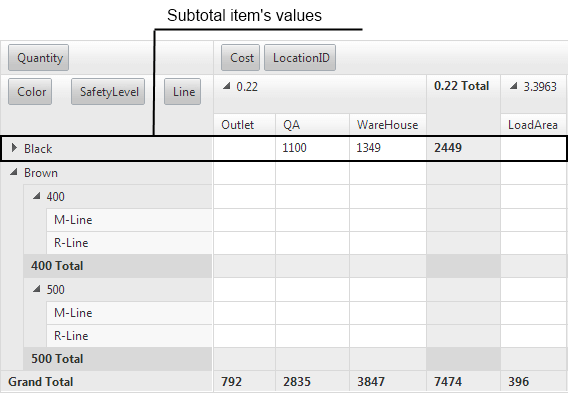The width and height of the screenshot is (568, 393).
Task: Select the 400 Total row
Action: [x=118, y=266]
